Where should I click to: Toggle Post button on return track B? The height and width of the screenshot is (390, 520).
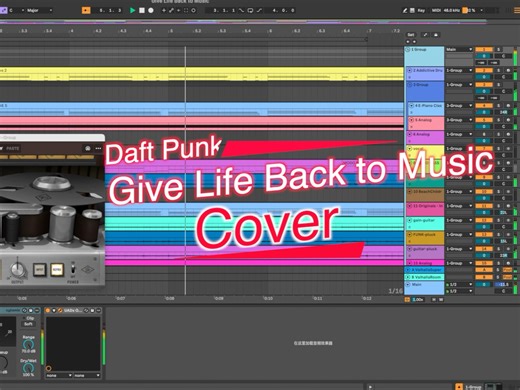pos(507,277)
